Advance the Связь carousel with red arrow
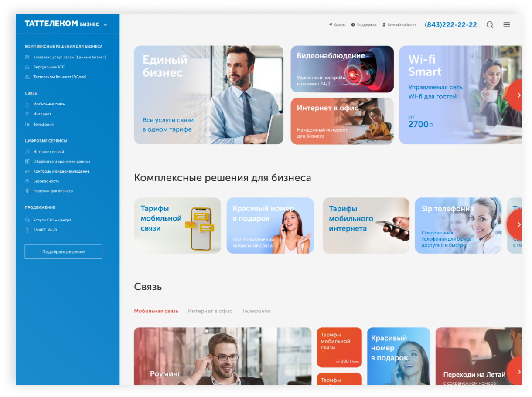 point(515,372)
